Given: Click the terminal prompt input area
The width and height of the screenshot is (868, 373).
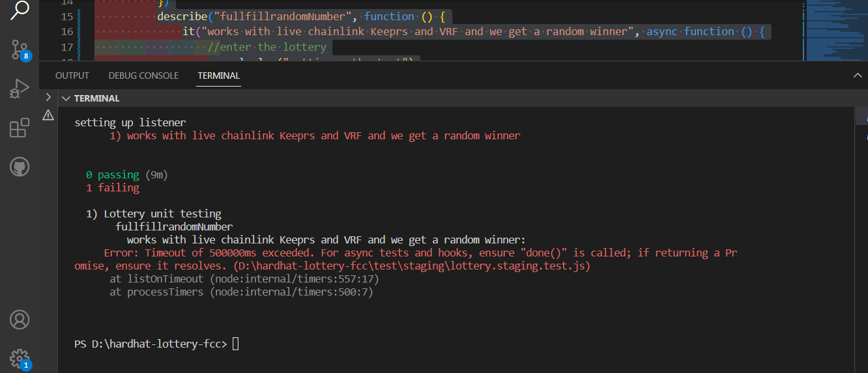Looking at the screenshot, I should [x=236, y=344].
